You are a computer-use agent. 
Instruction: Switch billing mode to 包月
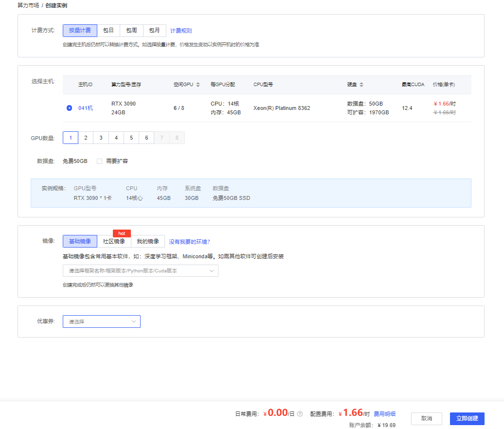tap(155, 31)
